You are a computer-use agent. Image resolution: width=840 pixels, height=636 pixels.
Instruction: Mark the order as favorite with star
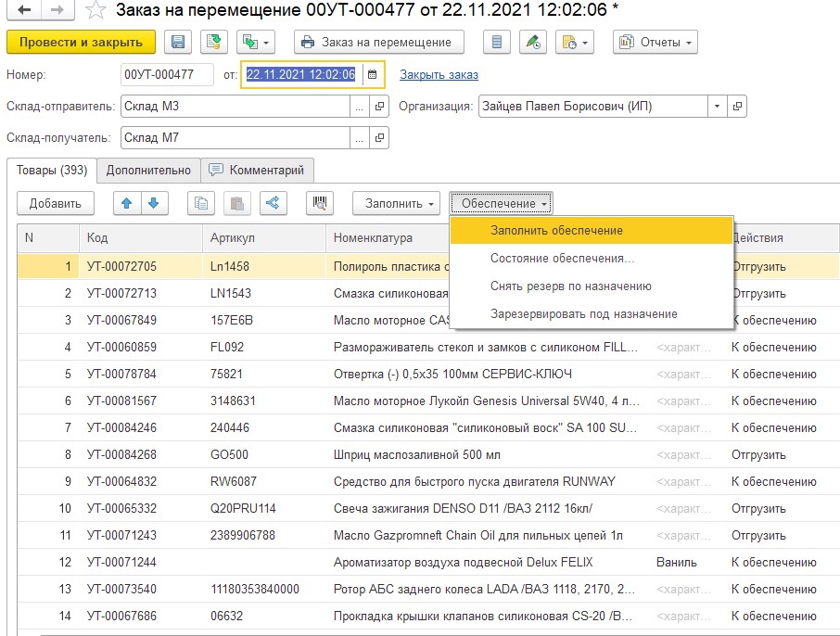(95, 11)
